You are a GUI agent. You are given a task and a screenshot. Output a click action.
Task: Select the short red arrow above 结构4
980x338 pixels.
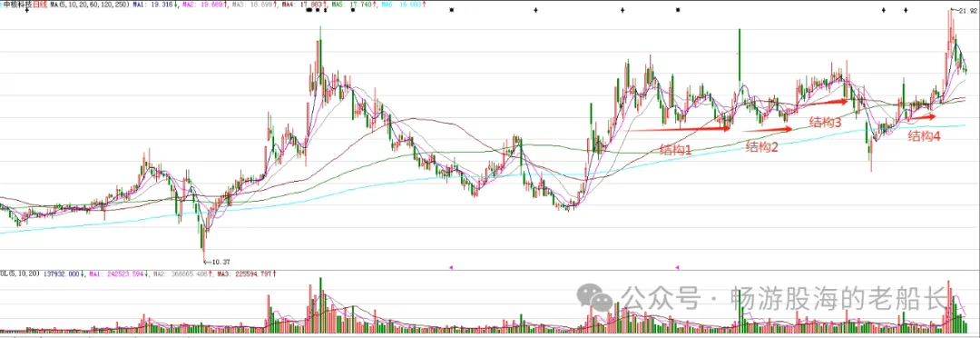(x=921, y=116)
